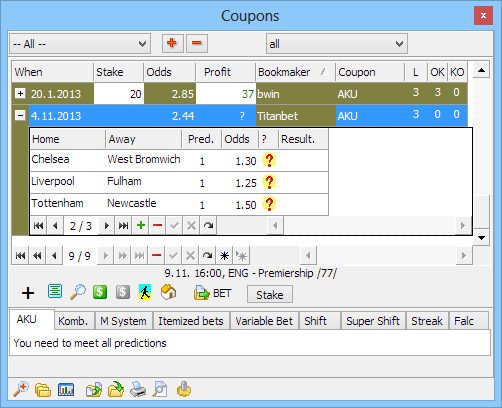Delete the match with red minus in sub-navigator
The width and height of the screenshot is (502, 408).
[x=157, y=226]
